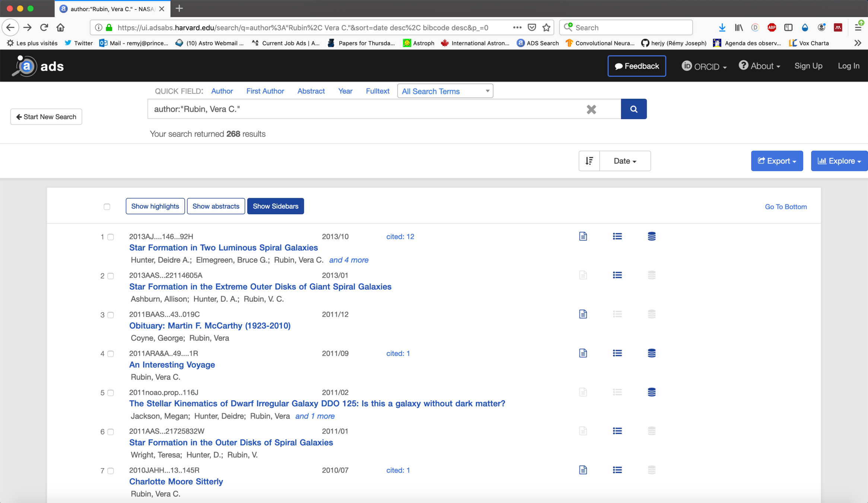Click Show abstracts button
The width and height of the screenshot is (868, 503).
click(216, 206)
